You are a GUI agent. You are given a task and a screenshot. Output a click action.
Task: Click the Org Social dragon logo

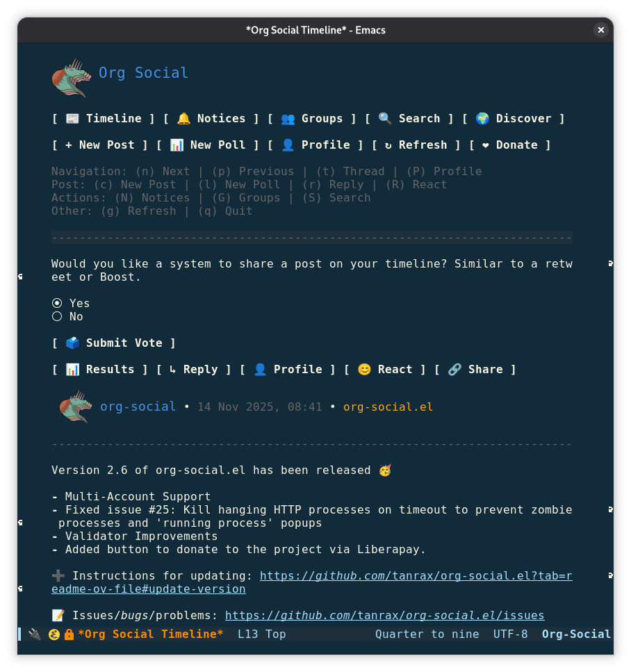72,77
